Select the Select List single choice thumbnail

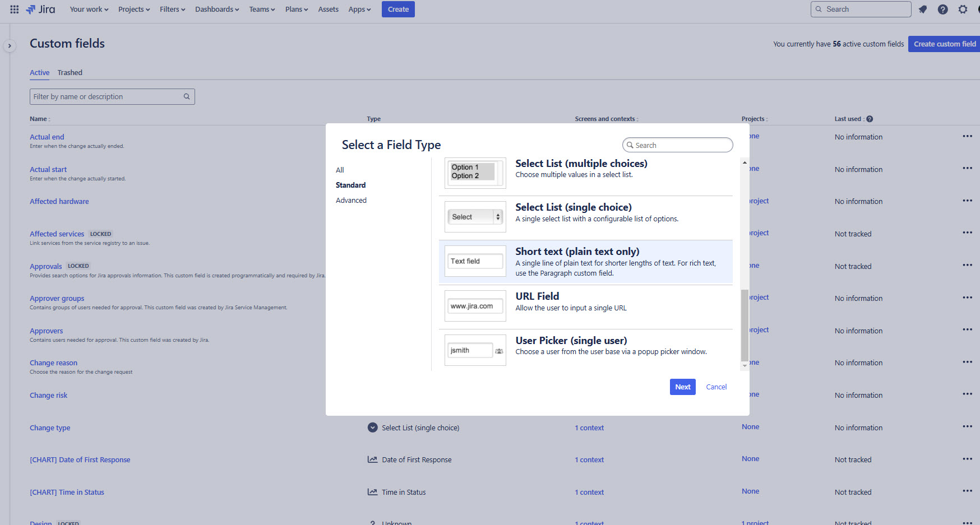coord(475,217)
